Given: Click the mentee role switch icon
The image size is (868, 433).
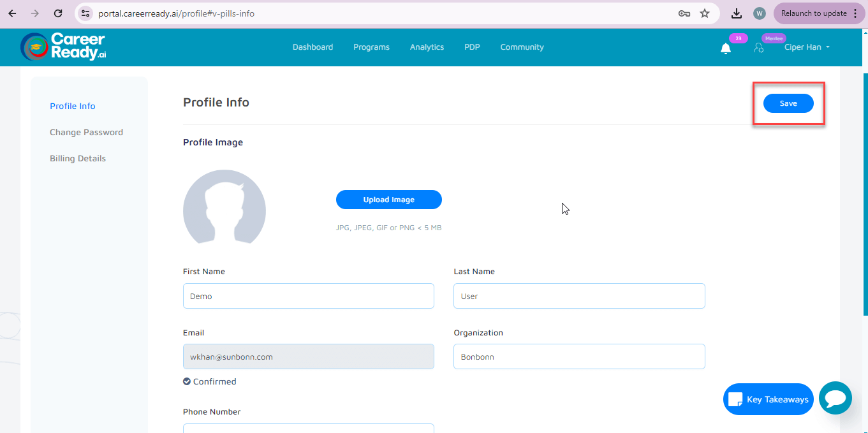Looking at the screenshot, I should tap(758, 48).
